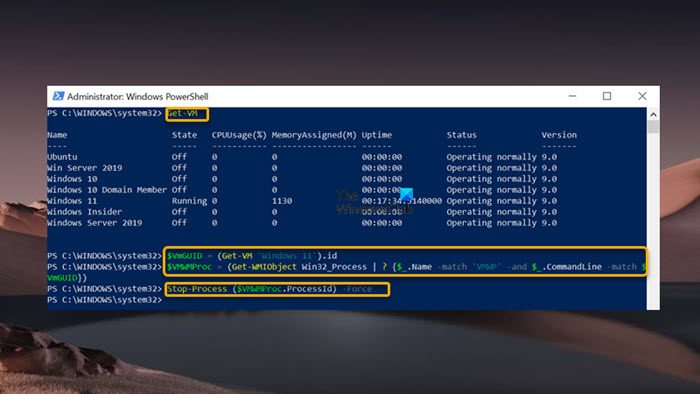Click 'Get-WMIObject' in the command line
Screen dimensions: 700x394
[264, 267]
